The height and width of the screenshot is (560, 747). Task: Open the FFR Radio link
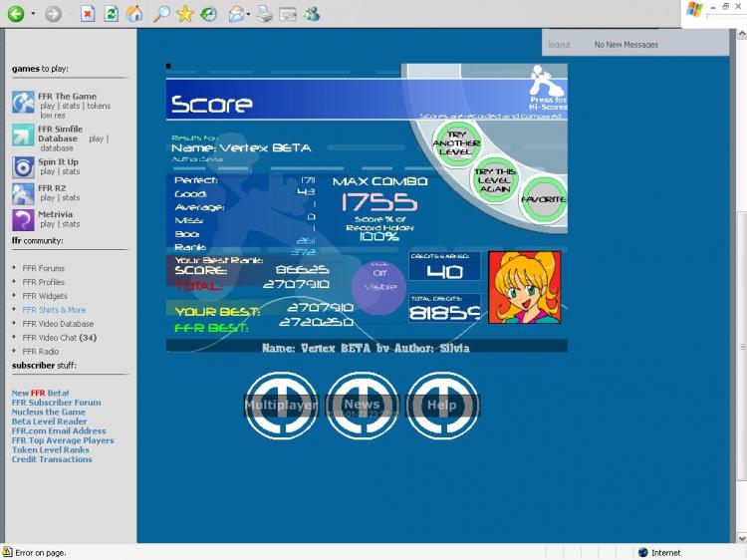click(x=41, y=352)
